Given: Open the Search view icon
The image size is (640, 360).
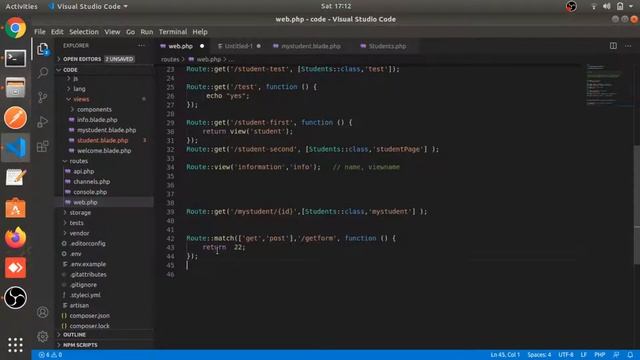Looking at the screenshot, I should pos(43,73).
